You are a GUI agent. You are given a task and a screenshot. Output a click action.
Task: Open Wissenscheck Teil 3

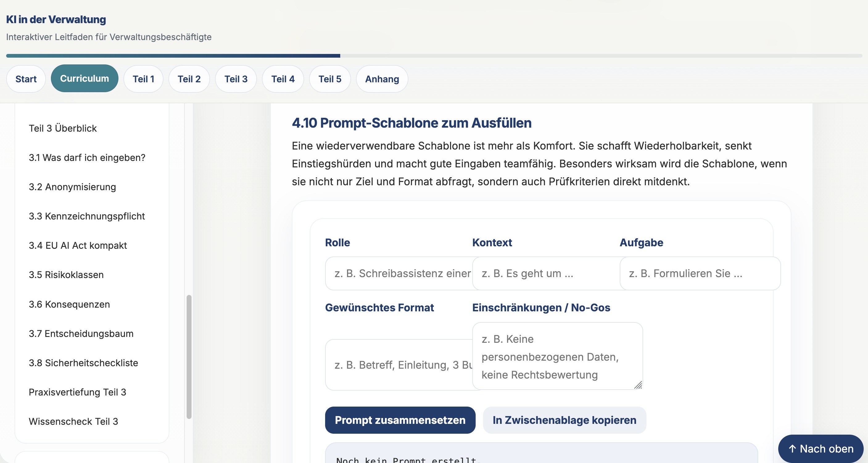(x=73, y=422)
